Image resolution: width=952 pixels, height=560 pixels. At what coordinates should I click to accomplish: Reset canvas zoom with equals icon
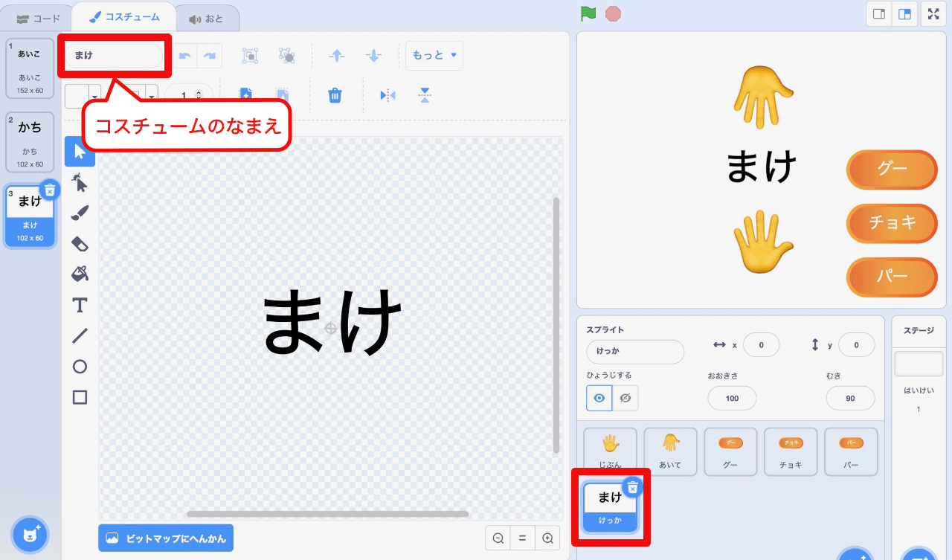click(x=523, y=538)
